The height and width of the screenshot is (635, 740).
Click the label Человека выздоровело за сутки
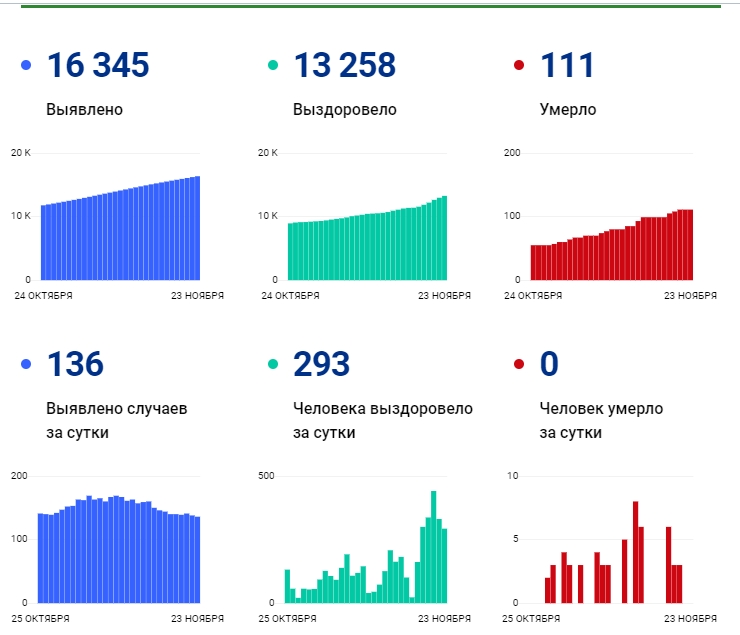click(383, 420)
